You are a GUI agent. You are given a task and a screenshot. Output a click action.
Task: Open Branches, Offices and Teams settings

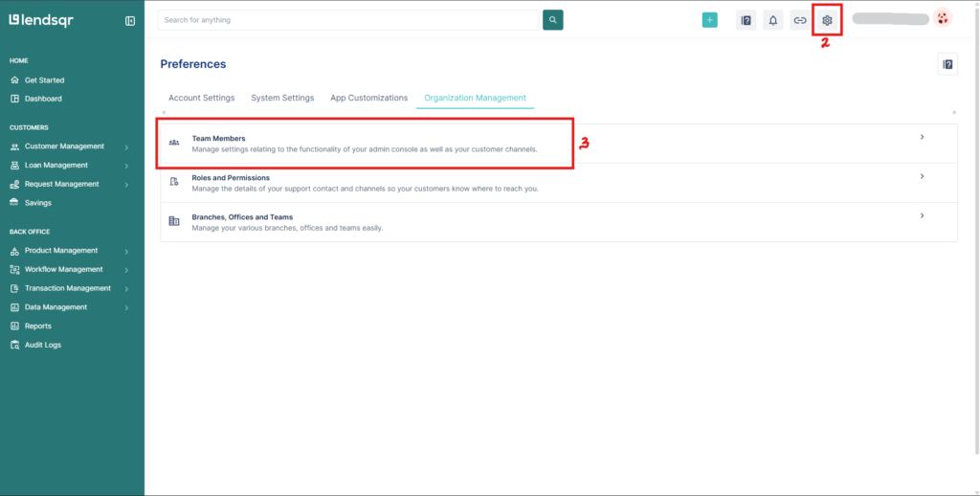pos(559,222)
